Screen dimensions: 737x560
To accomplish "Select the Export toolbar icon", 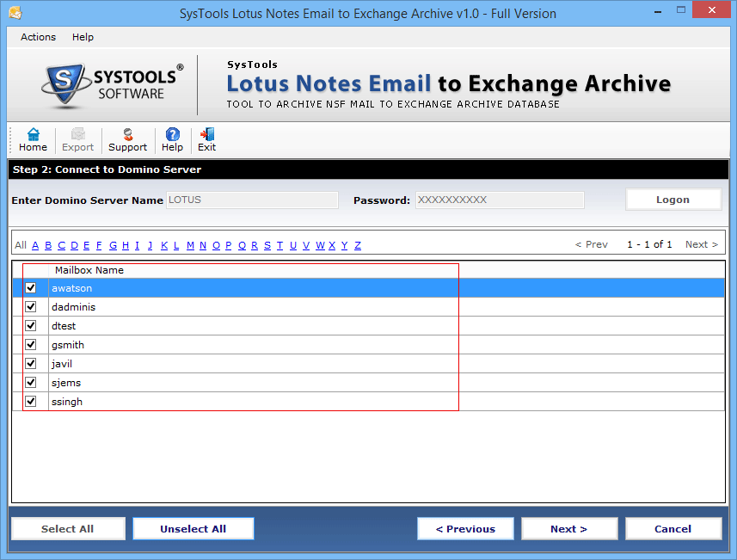I will pyautogui.click(x=77, y=138).
